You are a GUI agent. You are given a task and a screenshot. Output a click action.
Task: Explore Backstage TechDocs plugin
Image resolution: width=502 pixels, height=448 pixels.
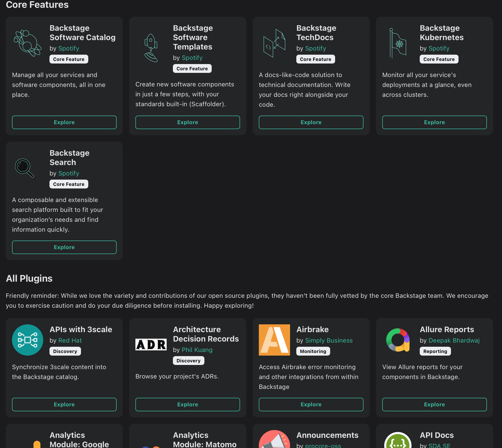(311, 122)
